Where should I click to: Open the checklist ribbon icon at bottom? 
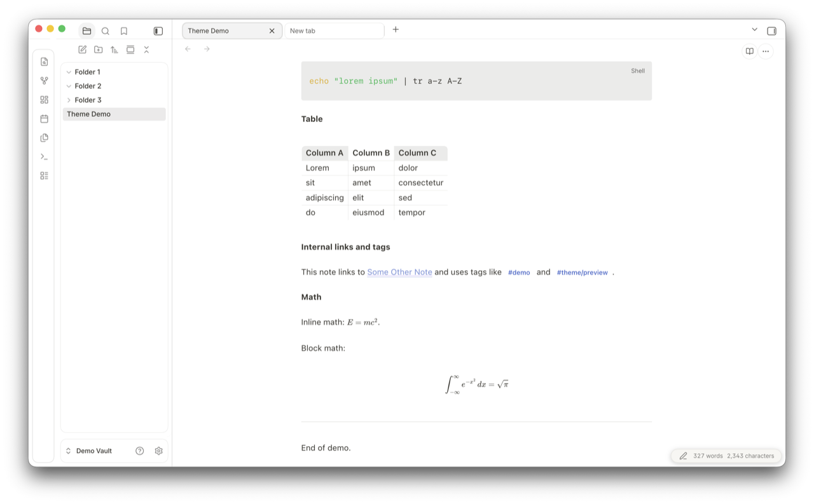point(44,175)
